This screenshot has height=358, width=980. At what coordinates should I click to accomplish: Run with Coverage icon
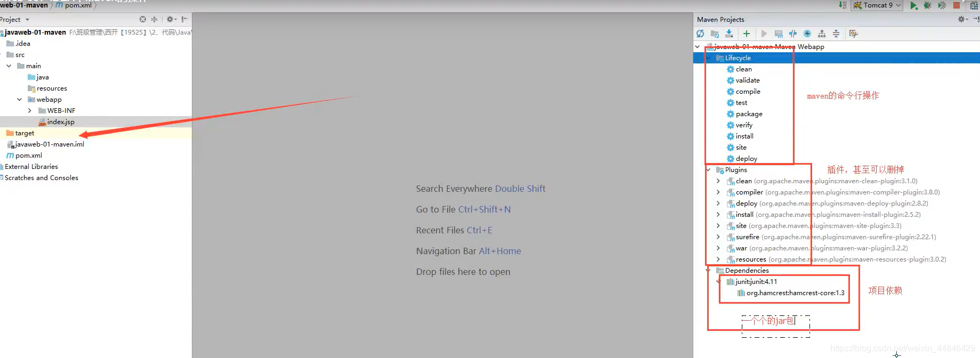[x=942, y=5]
